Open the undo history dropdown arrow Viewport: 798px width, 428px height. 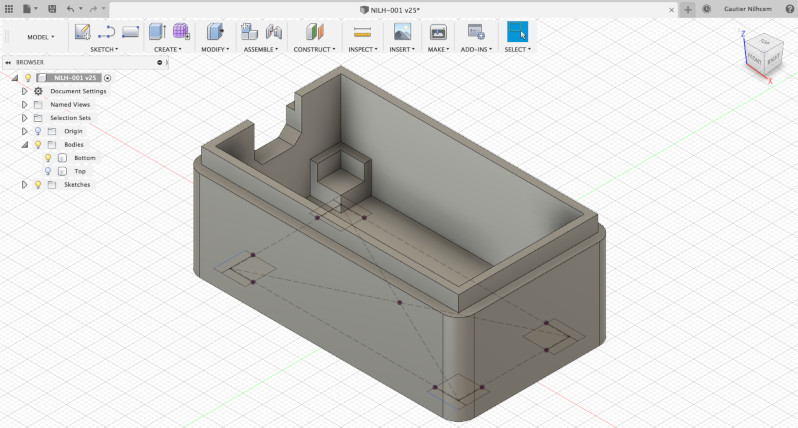pyautogui.click(x=80, y=9)
